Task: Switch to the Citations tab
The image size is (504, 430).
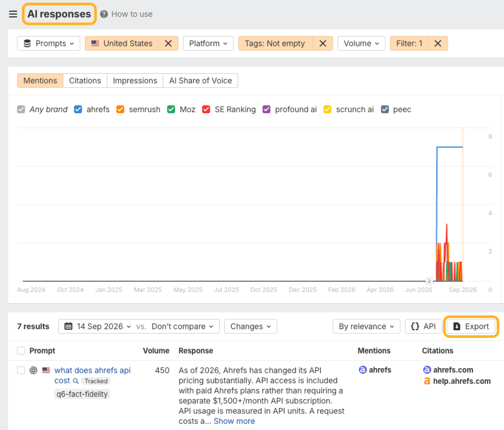Action: tap(85, 81)
